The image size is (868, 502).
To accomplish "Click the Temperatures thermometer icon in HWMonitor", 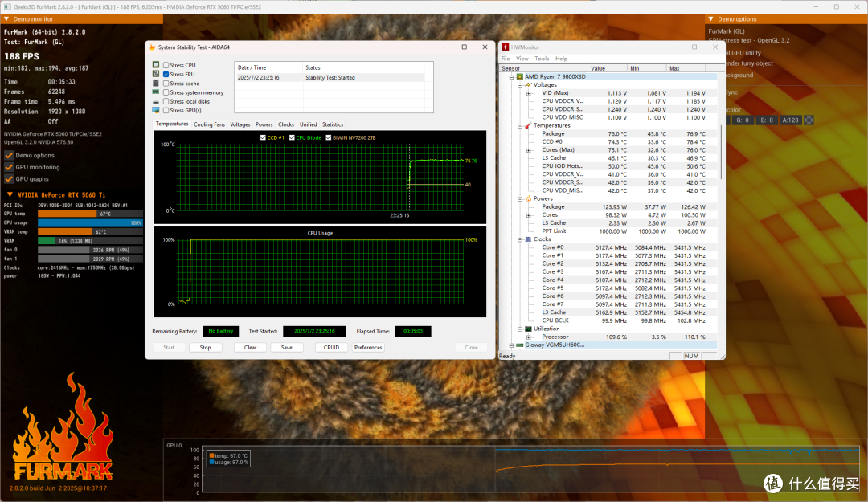I will pyautogui.click(x=528, y=125).
